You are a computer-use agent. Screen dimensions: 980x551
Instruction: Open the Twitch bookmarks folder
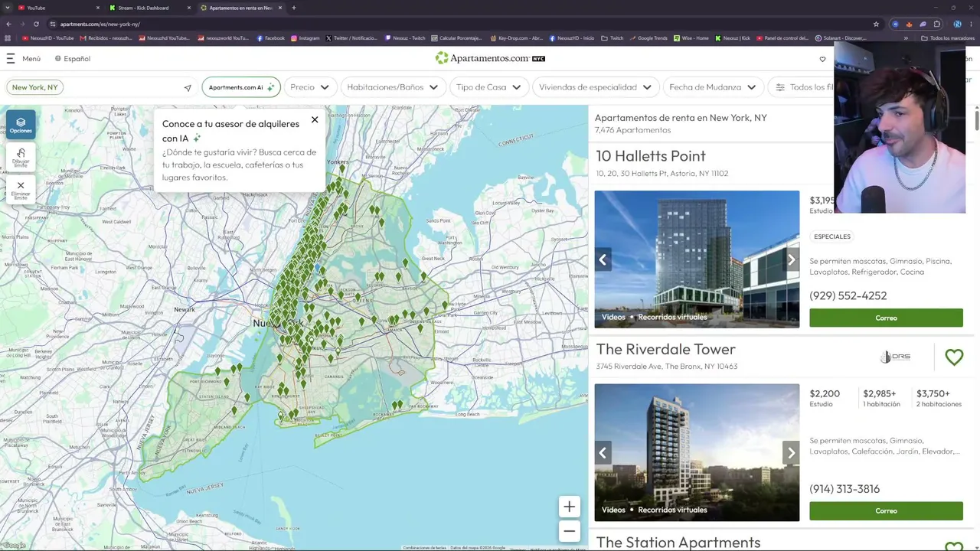click(x=612, y=38)
